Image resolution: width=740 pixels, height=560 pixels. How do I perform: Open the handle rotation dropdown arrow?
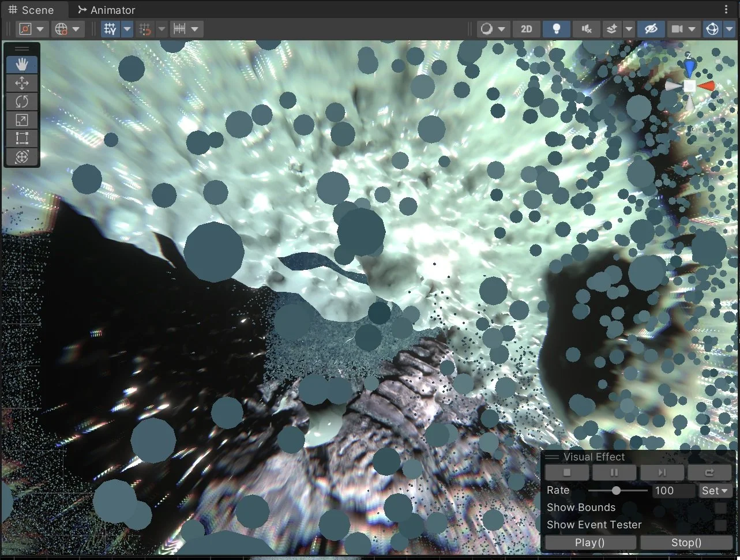click(76, 29)
